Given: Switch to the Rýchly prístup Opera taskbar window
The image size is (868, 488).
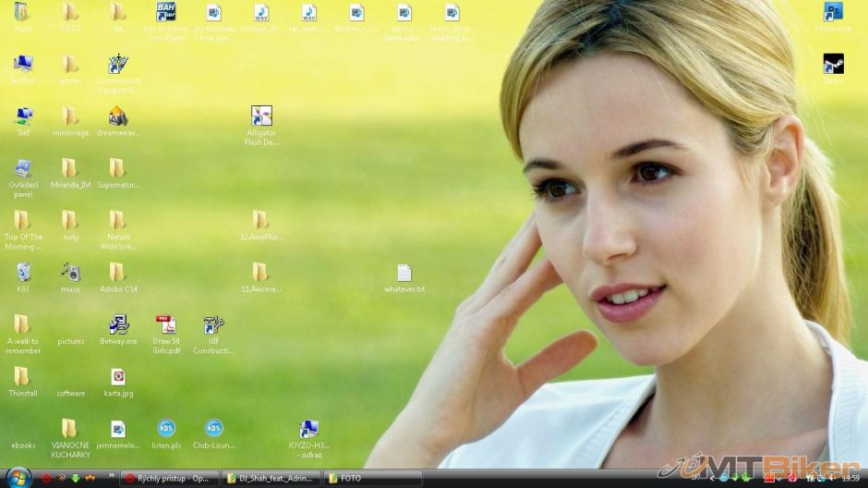Looking at the screenshot, I should point(171,479).
